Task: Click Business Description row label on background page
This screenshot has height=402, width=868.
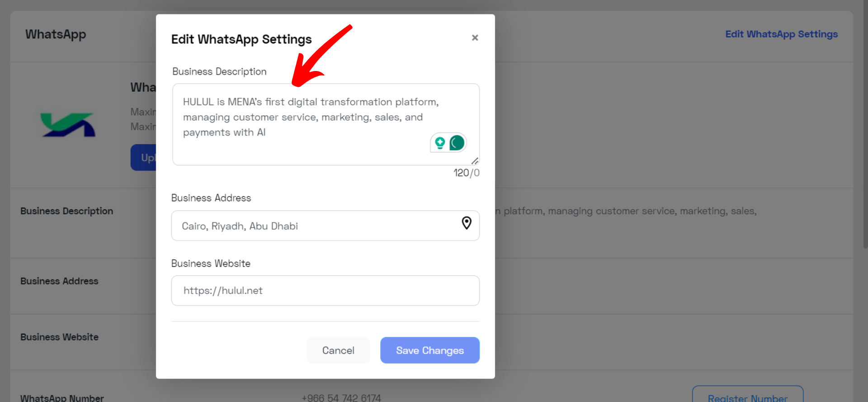Action: (67, 211)
